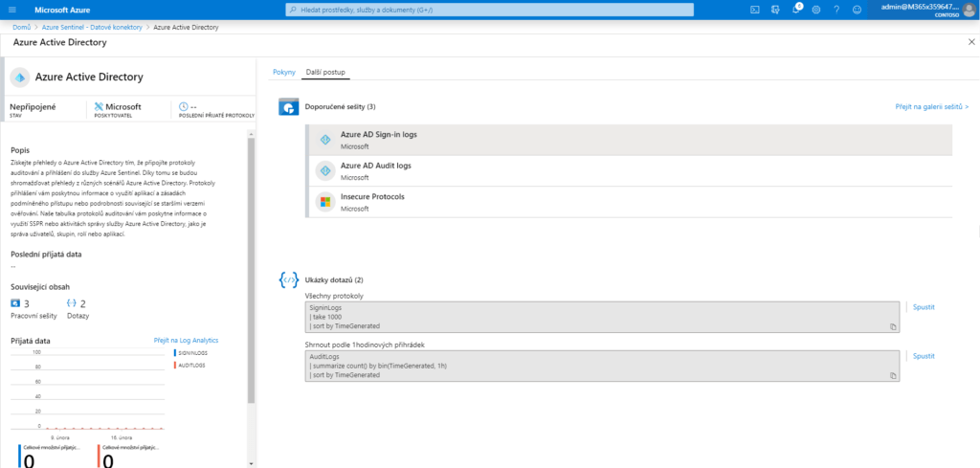Image resolution: width=980 pixels, height=468 pixels.
Task: Select the Další postup tab
Action: click(325, 72)
